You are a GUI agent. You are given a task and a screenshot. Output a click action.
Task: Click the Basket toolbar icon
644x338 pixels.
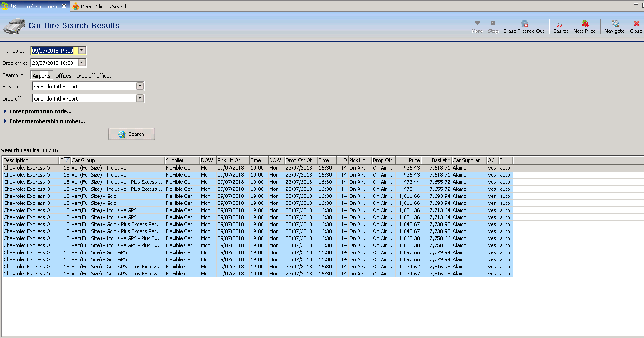[560, 24]
